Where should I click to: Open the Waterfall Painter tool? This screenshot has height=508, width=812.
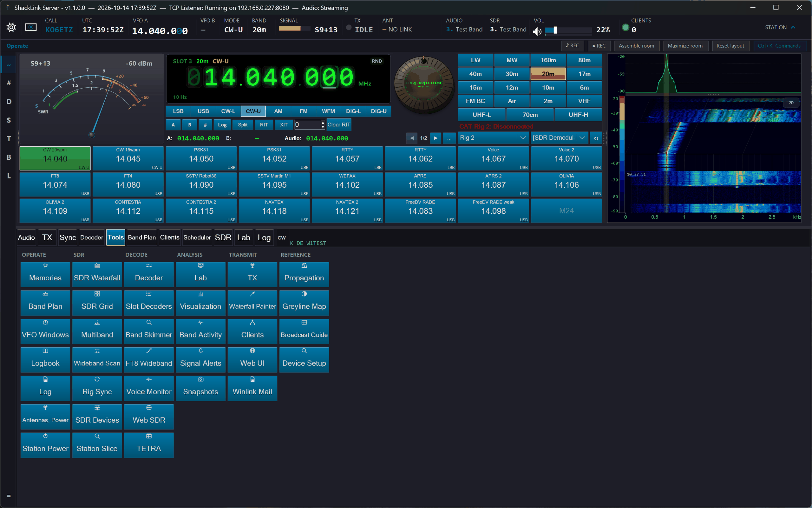[x=252, y=303]
